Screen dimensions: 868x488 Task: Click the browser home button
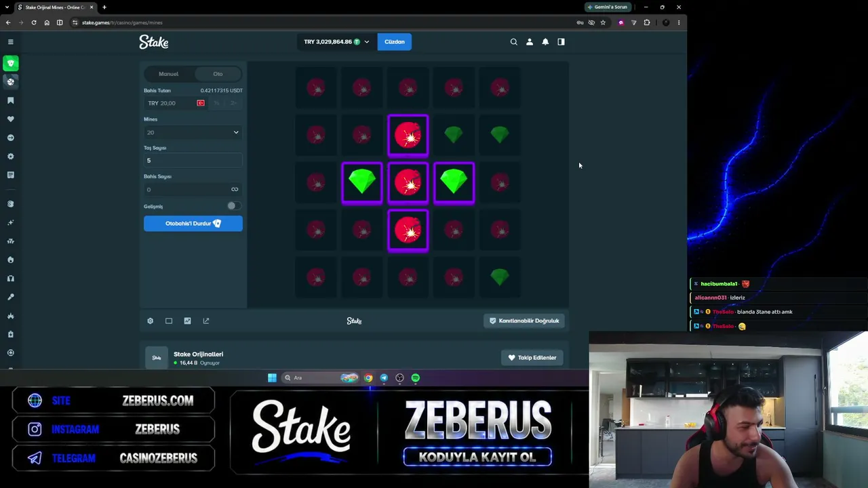[x=47, y=22]
